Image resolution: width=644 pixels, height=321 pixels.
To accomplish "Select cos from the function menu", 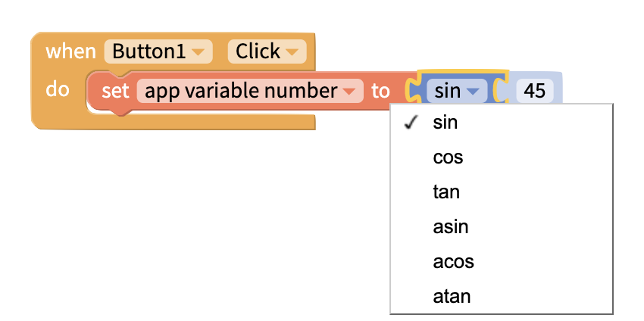I will (x=448, y=157).
